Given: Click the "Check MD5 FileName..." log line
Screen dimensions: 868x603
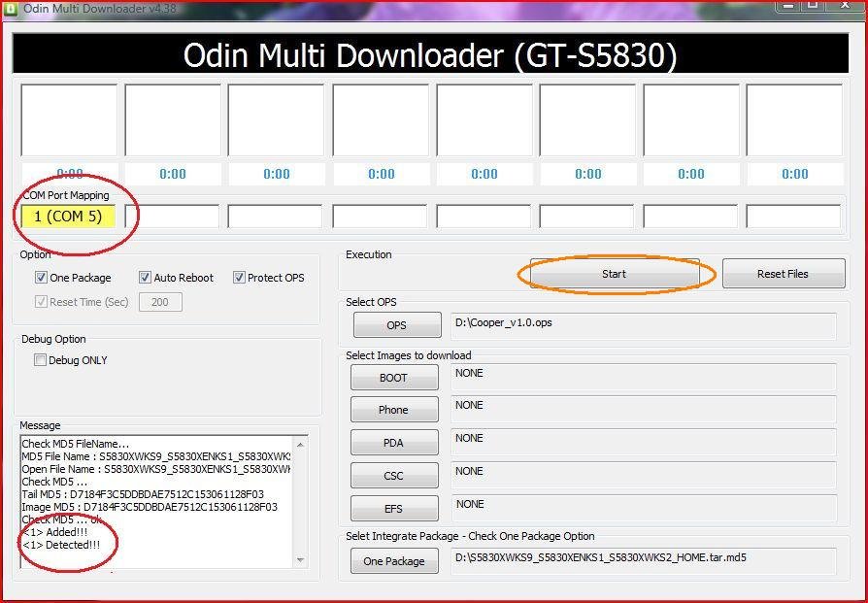Looking at the screenshot, I should click(76, 444).
